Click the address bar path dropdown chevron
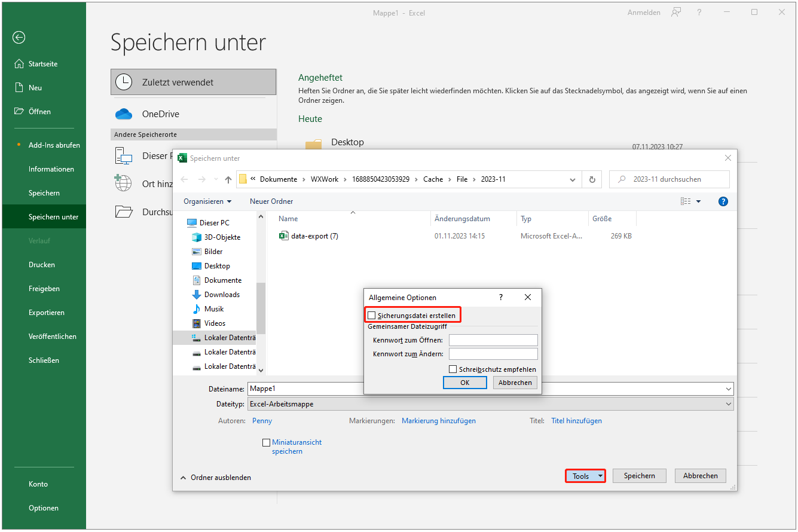 tap(572, 179)
